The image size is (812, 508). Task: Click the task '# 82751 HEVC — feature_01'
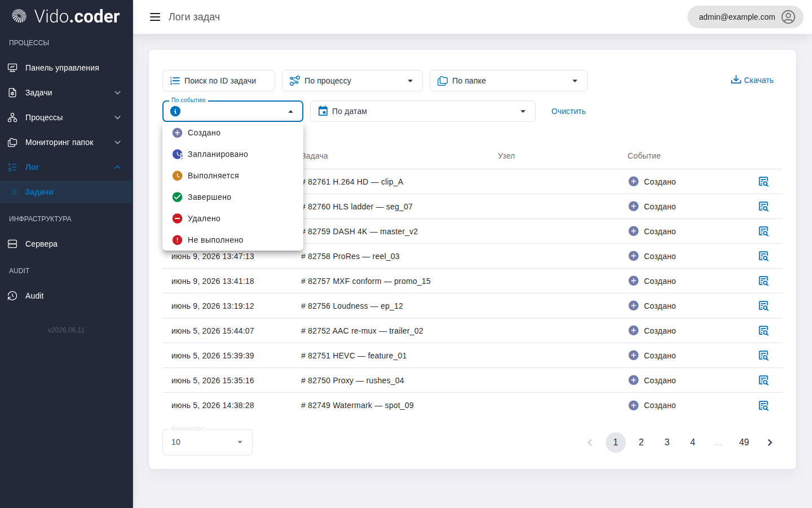pos(354,356)
